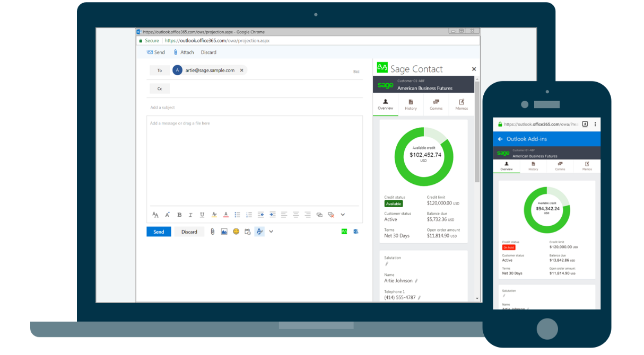Open the green Sage add-in icon
Viewport: 644px width, 355px height.
click(344, 232)
